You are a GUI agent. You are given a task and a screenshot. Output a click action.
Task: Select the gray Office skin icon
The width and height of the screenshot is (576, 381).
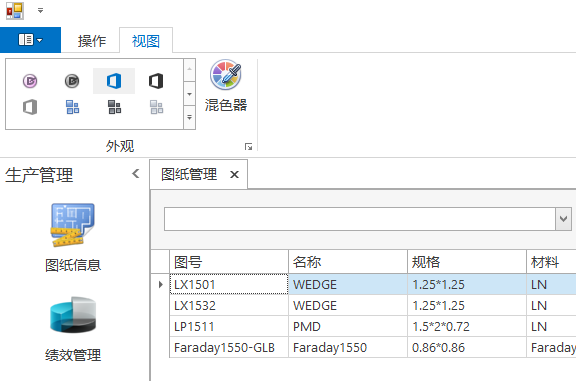click(x=30, y=107)
